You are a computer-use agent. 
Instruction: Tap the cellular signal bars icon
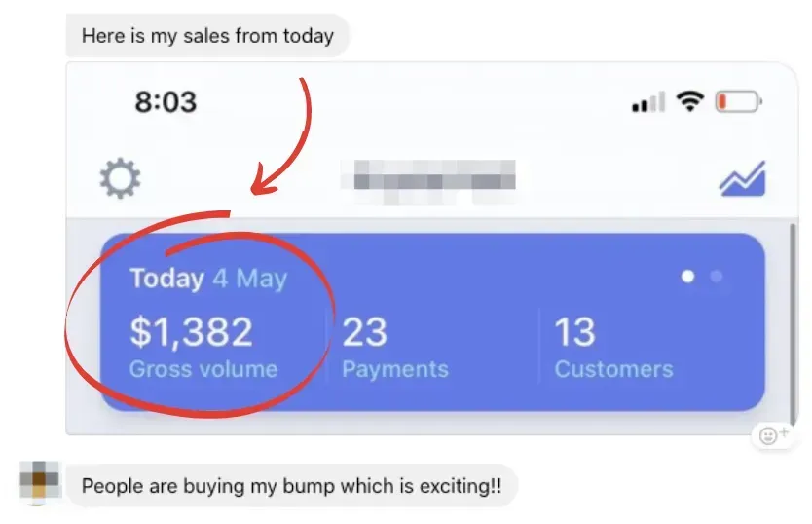pyautogui.click(x=648, y=102)
